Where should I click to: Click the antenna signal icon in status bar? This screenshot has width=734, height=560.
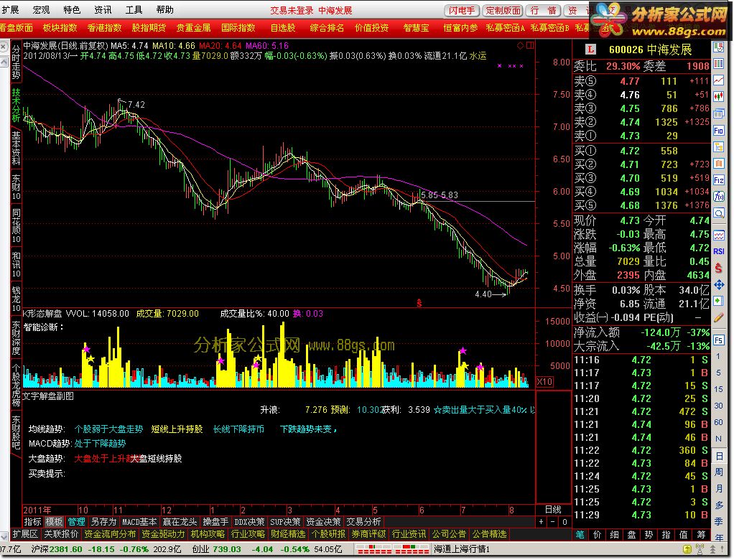(x=700, y=549)
